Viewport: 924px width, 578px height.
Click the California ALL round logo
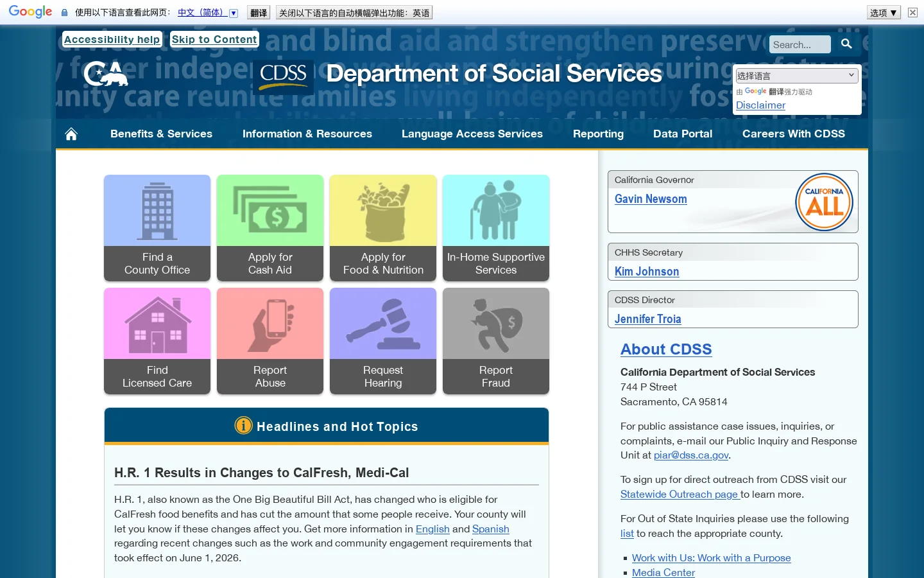click(825, 202)
